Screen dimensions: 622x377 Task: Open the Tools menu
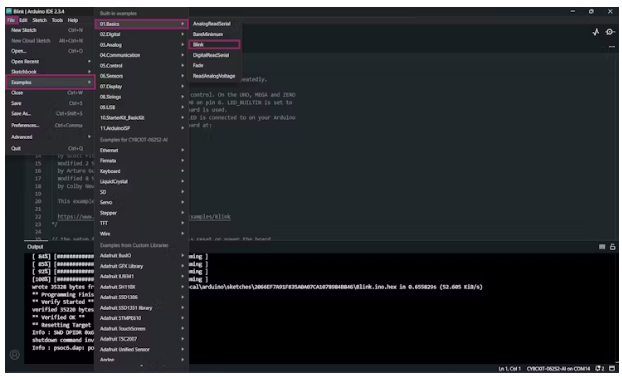[x=57, y=20]
